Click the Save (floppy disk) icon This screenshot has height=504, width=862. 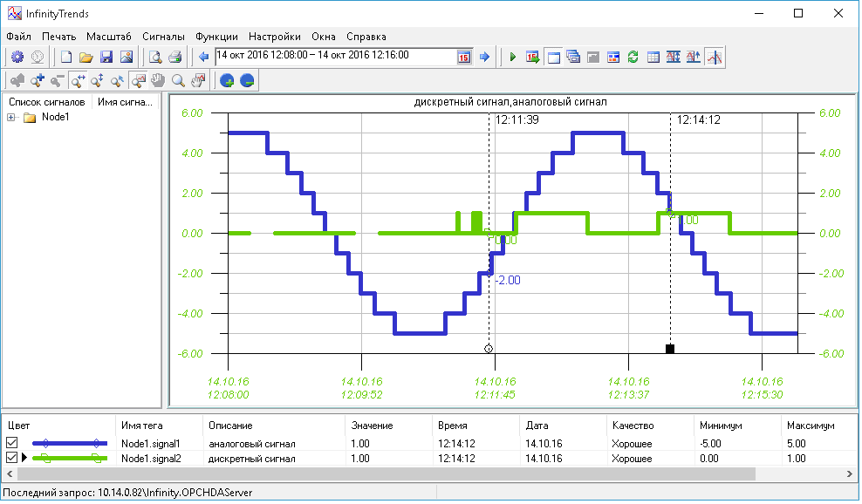[x=106, y=57]
